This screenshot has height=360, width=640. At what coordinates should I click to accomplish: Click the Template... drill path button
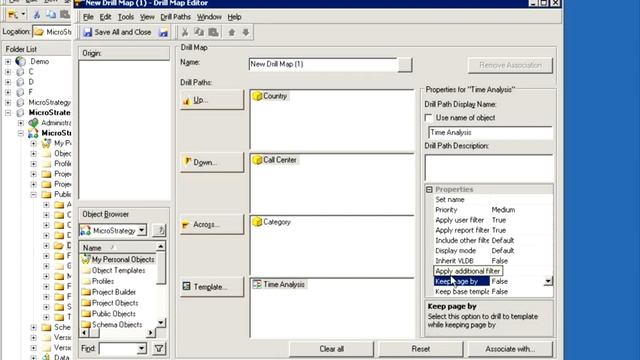(212, 287)
